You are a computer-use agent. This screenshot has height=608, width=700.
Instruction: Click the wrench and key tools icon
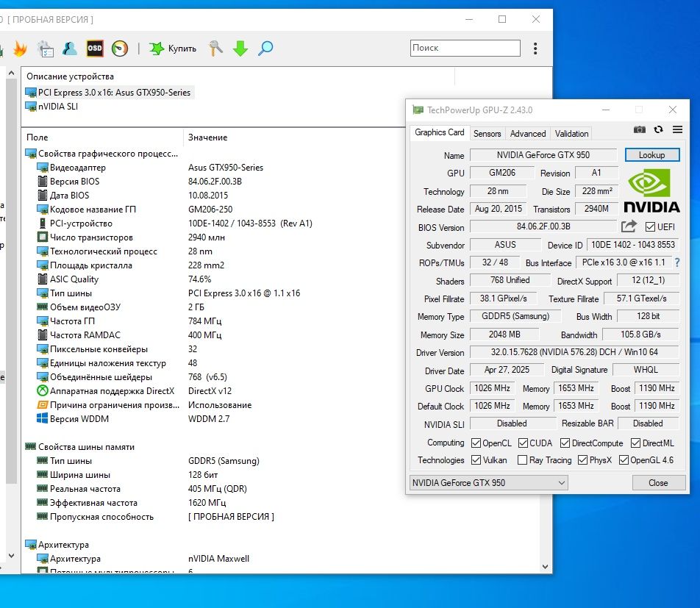(215, 49)
